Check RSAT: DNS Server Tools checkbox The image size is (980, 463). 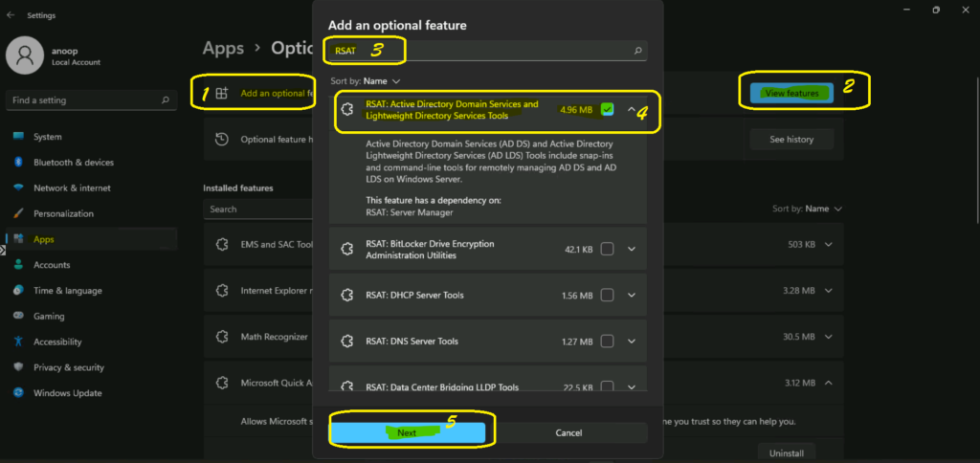(607, 342)
